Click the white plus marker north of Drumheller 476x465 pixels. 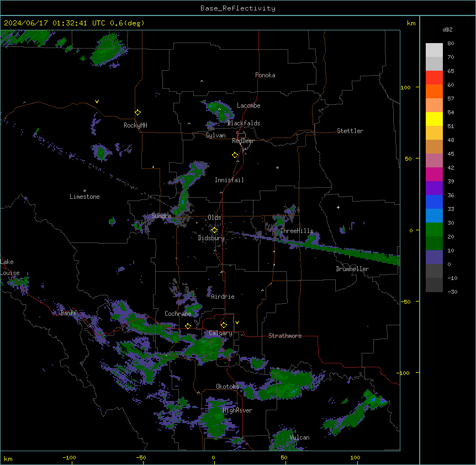tap(338, 207)
